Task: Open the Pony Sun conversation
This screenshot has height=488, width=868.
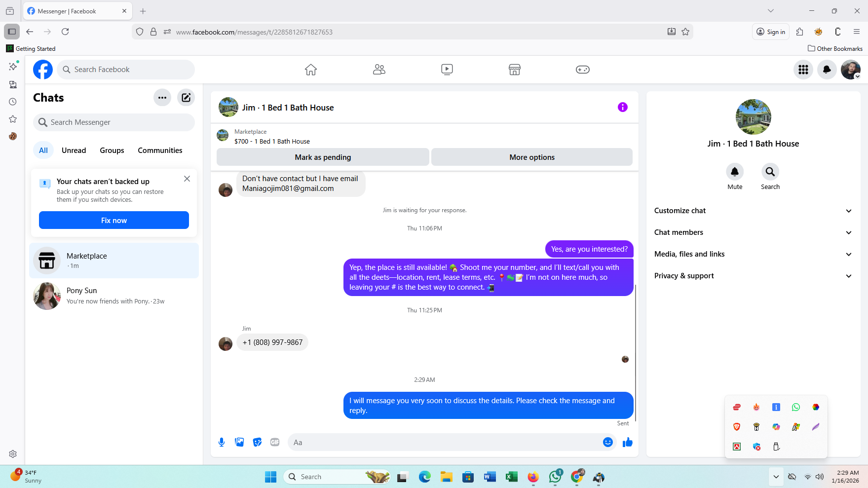Action: coord(114,296)
